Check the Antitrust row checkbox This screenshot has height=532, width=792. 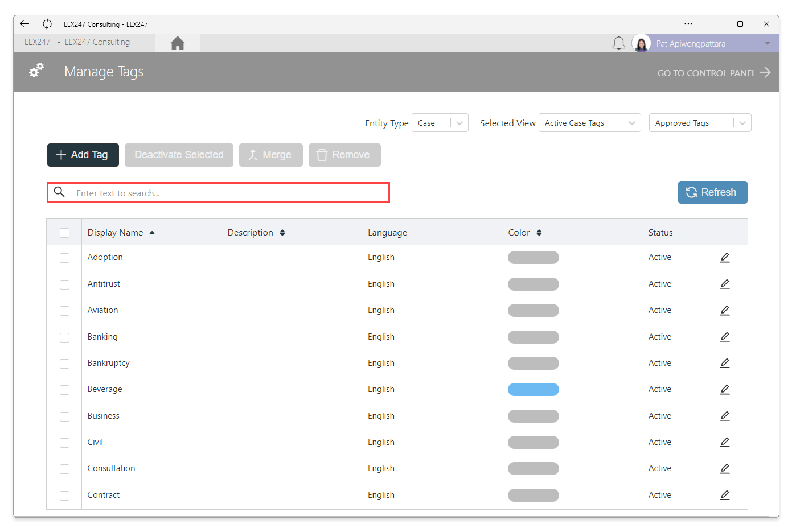tap(65, 284)
